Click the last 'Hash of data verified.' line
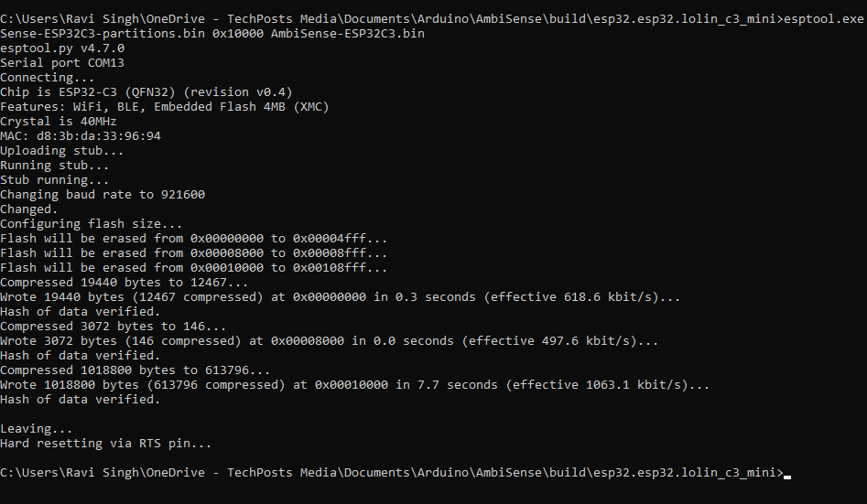The image size is (867, 504). (81, 400)
